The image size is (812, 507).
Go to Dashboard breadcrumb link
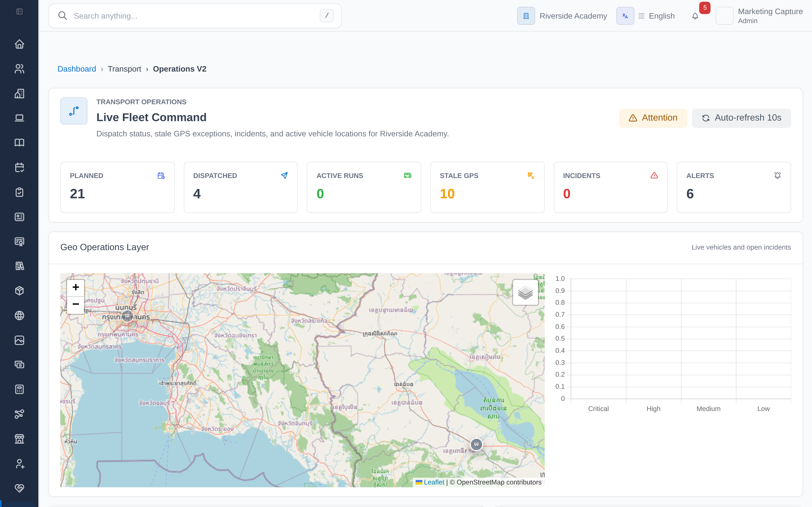click(76, 69)
